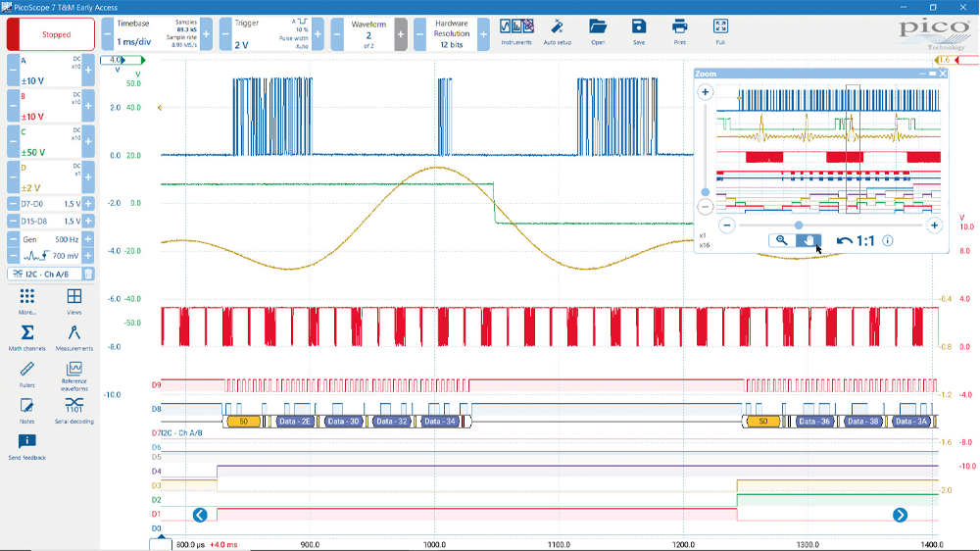Decrease the timebase with the minus button

pyautogui.click(x=107, y=33)
